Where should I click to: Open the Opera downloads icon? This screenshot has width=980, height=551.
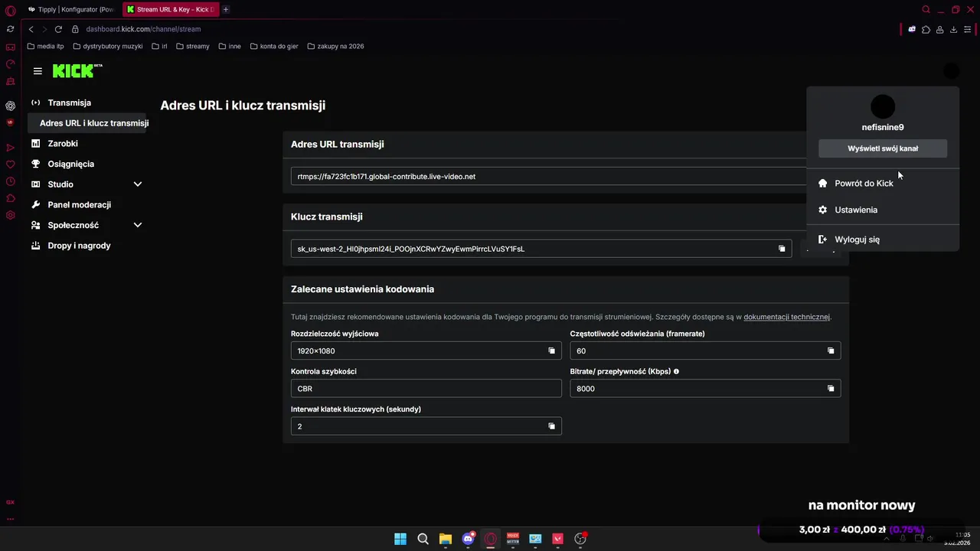[953, 29]
